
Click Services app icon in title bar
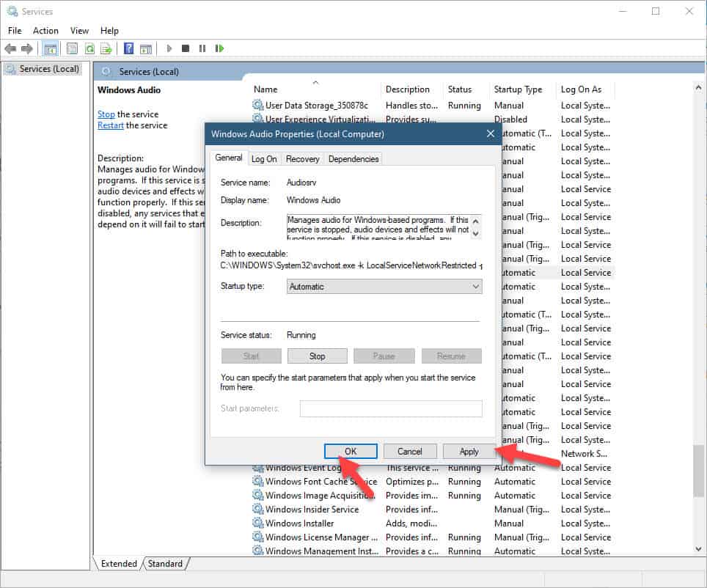pyautogui.click(x=12, y=11)
